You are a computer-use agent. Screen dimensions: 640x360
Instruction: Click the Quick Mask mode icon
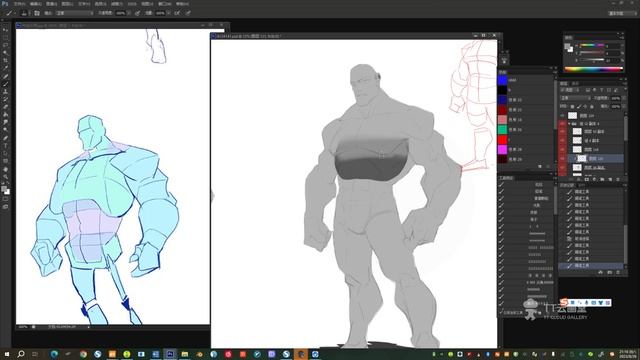coord(5,199)
